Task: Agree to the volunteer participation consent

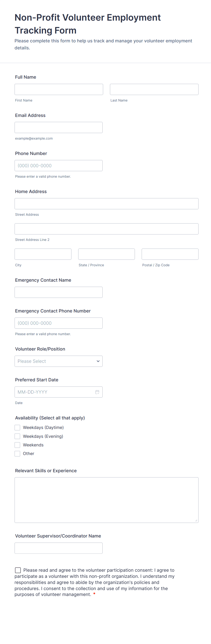Action: click(x=18, y=570)
